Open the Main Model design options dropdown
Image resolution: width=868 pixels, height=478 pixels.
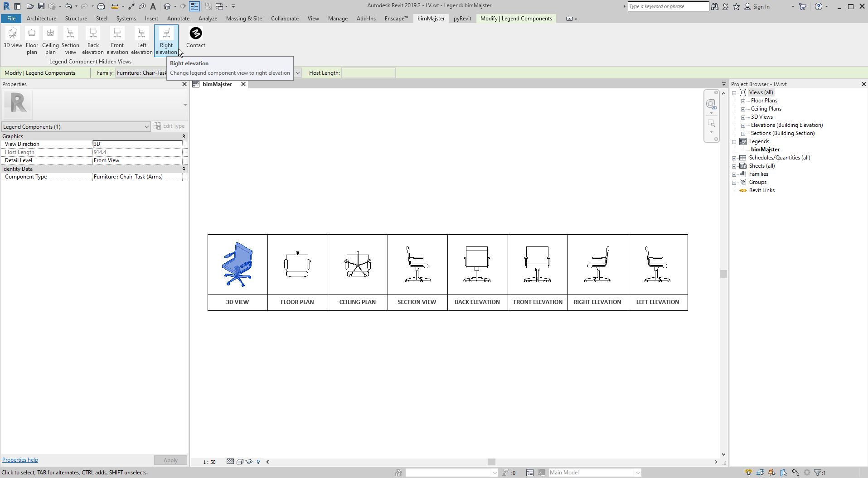[x=595, y=473]
